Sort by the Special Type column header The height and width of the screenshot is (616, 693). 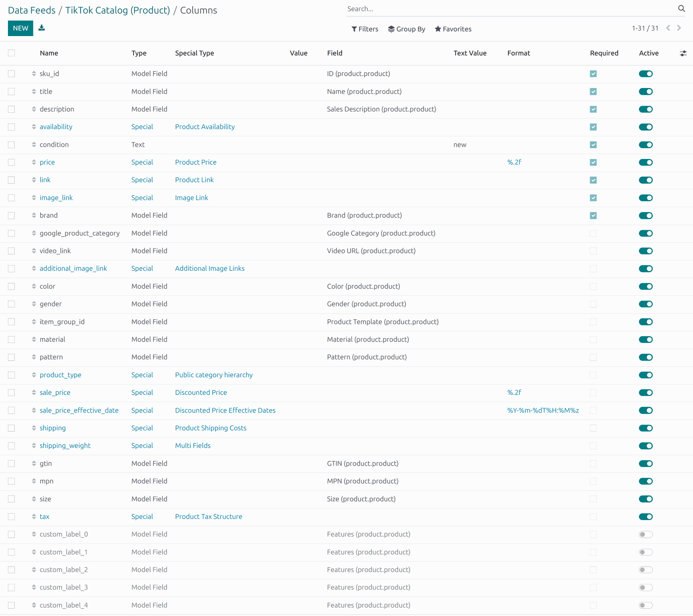click(195, 53)
